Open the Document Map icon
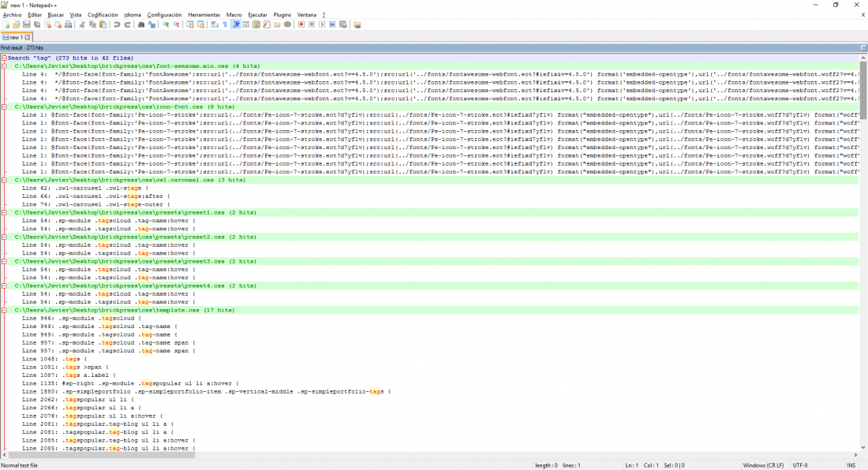This screenshot has width=868, height=470. pos(256,24)
